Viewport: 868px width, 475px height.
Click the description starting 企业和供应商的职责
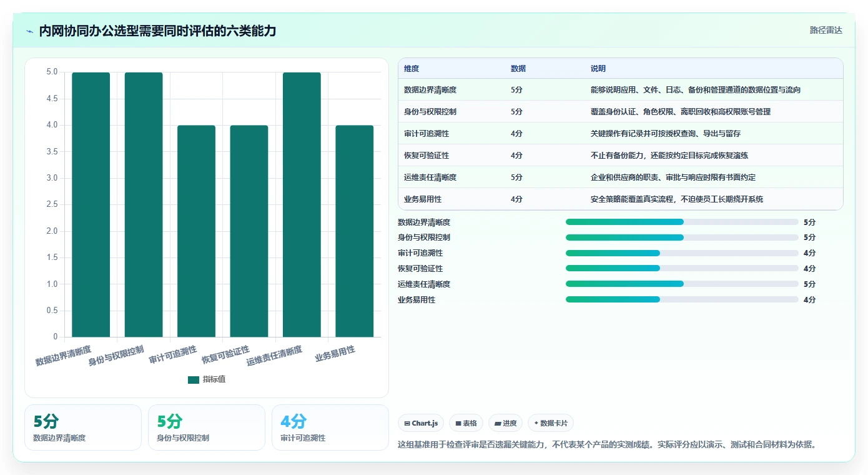pos(673,177)
